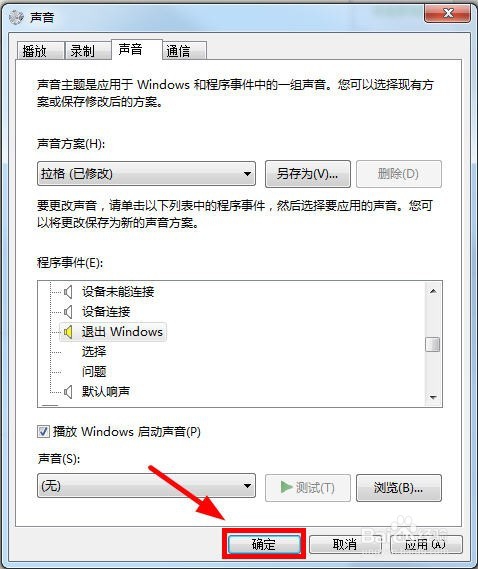Expand the 声音(S) dropdown showing (无)
Image resolution: width=478 pixels, height=569 pixels.
(146, 486)
